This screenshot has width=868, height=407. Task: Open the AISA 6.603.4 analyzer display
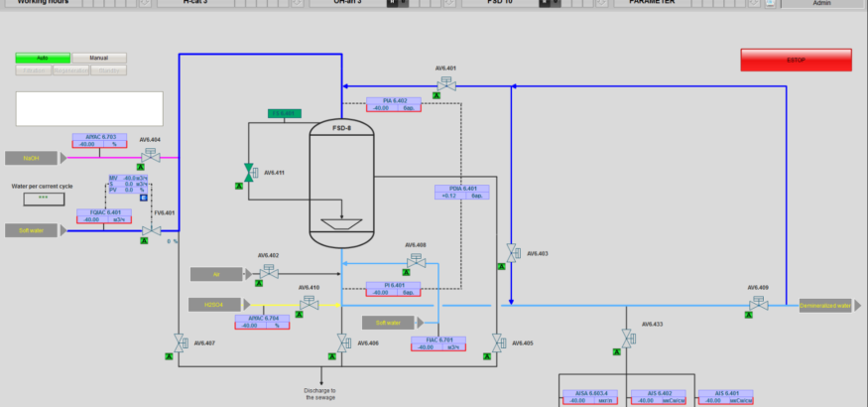tap(590, 397)
